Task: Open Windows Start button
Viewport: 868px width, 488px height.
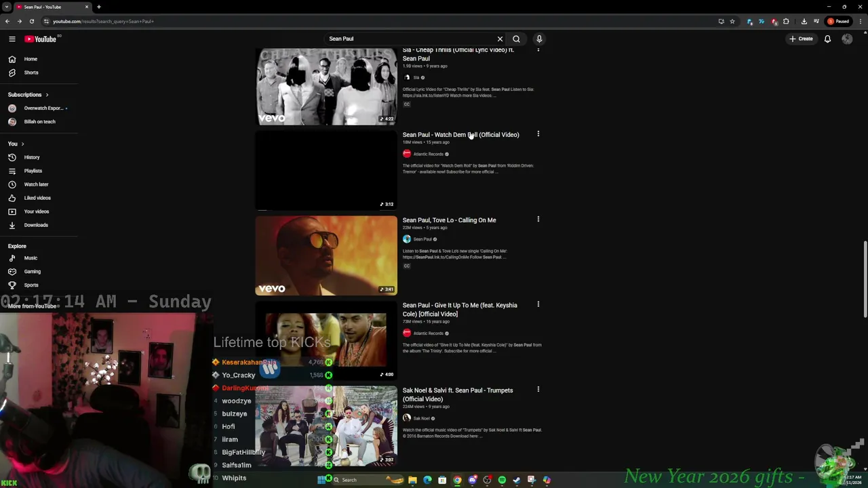Action: (321, 480)
